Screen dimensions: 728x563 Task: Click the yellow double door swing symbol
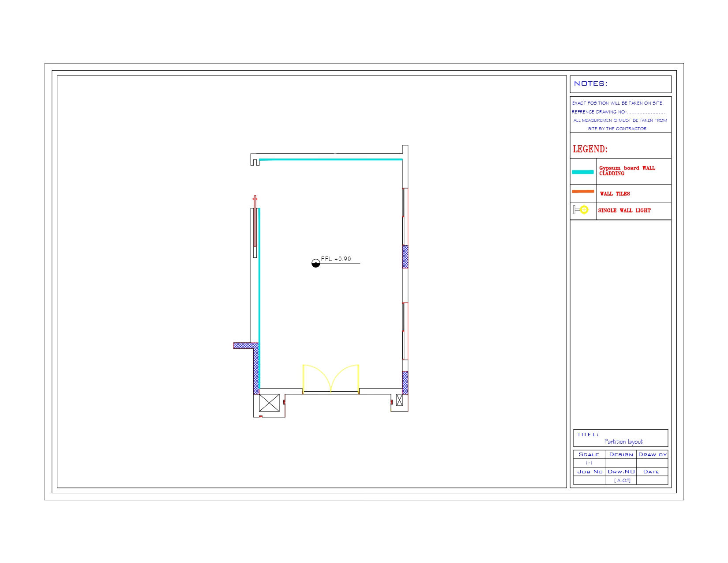pyautogui.click(x=330, y=378)
